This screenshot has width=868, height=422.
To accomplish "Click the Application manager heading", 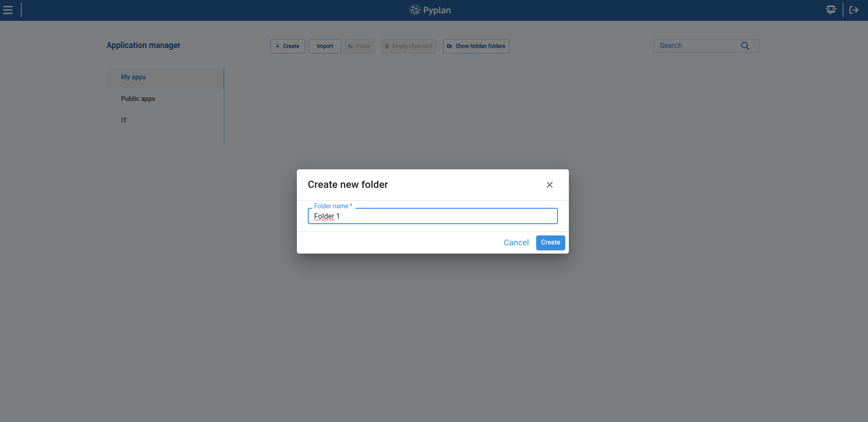I will point(143,45).
